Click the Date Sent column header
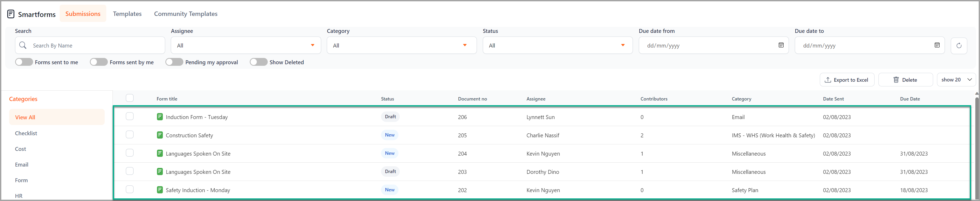980x201 pixels. (x=833, y=99)
